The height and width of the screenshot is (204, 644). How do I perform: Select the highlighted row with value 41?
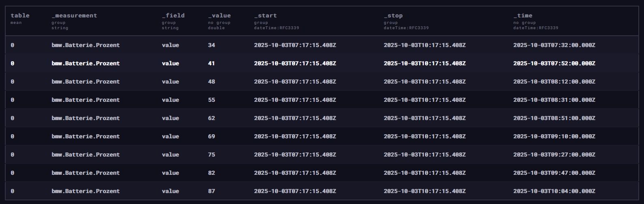click(211, 63)
